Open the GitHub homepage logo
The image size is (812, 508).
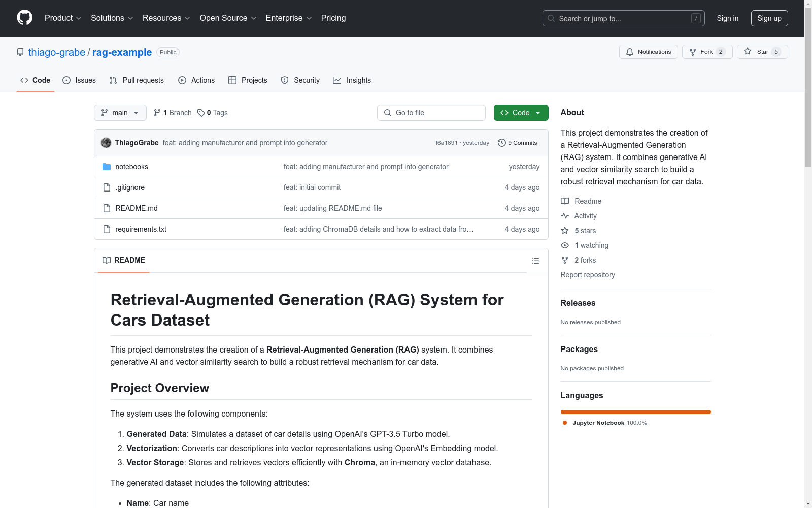point(24,18)
